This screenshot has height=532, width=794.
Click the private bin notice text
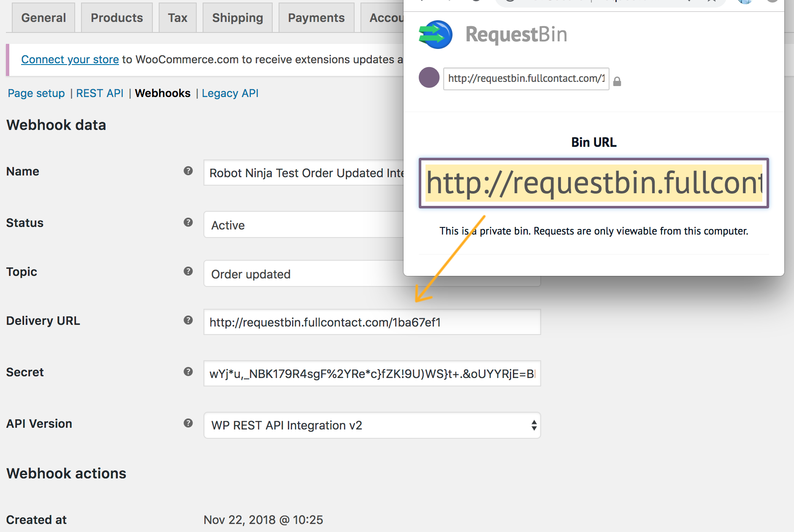[593, 231]
